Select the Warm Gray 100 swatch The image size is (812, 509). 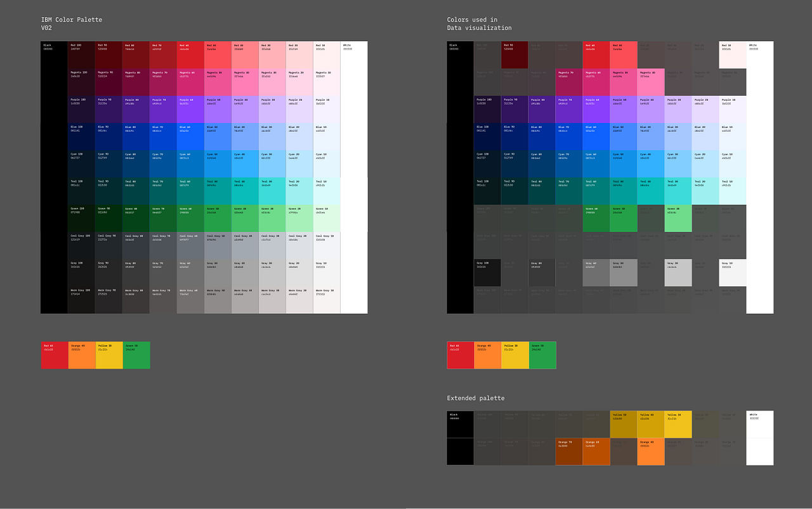[x=81, y=300]
